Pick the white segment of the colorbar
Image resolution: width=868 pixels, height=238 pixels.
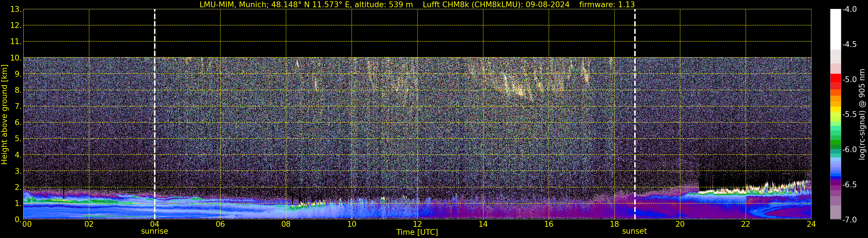click(x=835, y=30)
